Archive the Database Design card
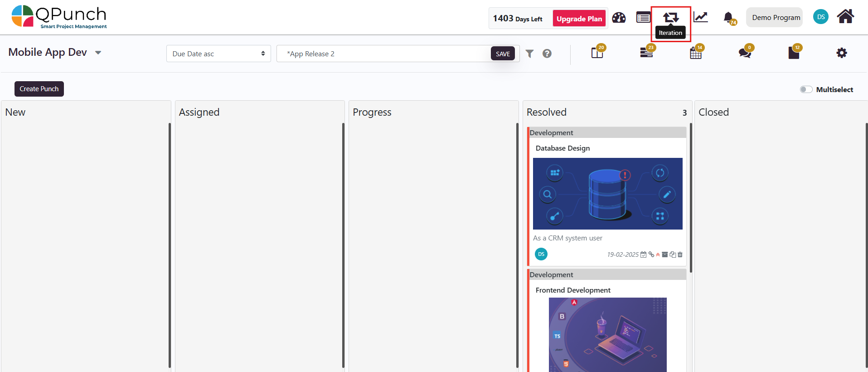Image resolution: width=868 pixels, height=372 pixels. (664, 255)
